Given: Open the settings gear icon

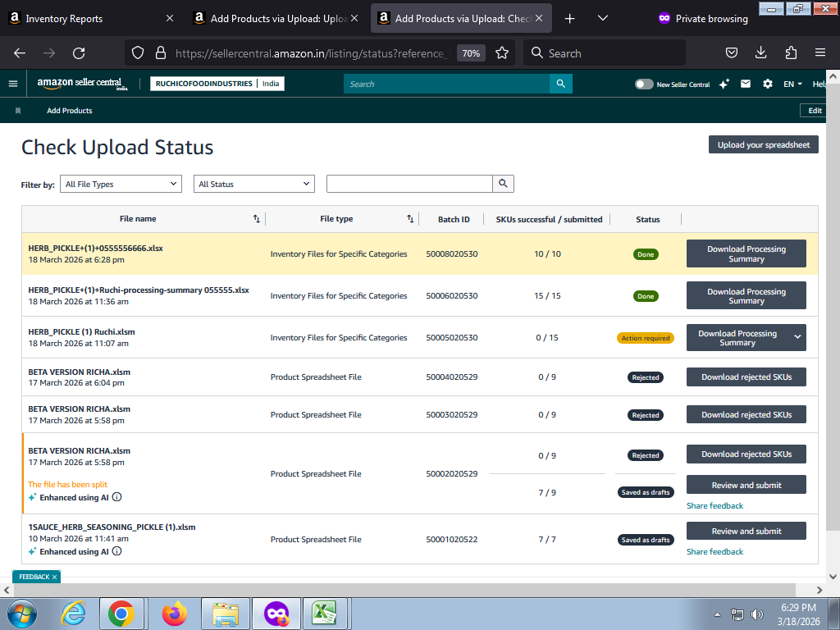Looking at the screenshot, I should pos(768,84).
